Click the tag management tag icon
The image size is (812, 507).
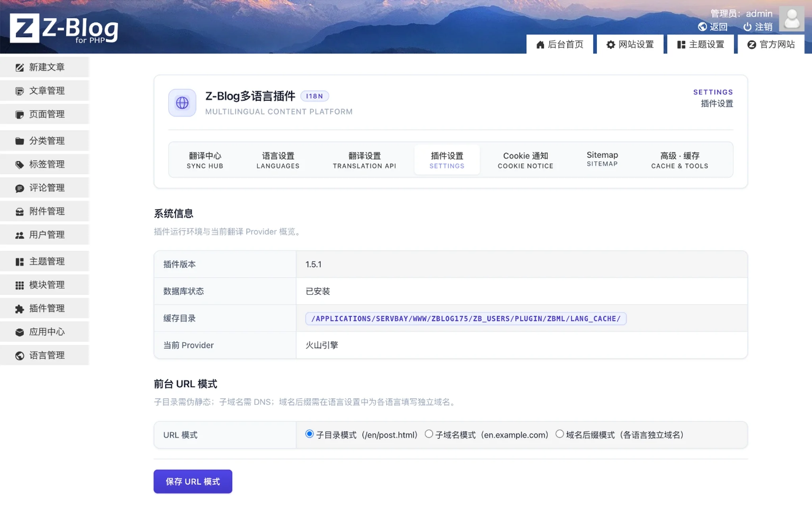19,164
